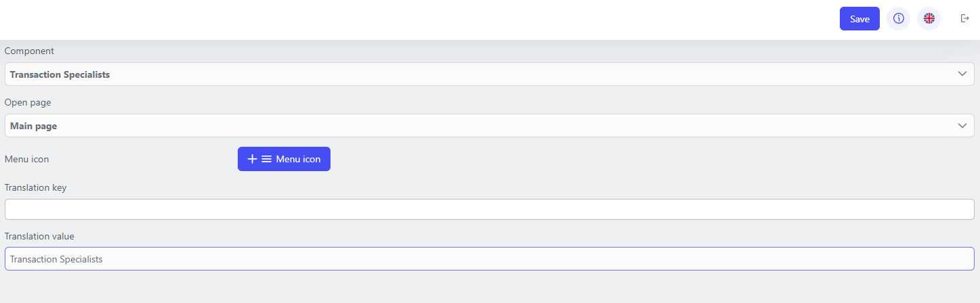Switch language via the UK flag icon
The image size is (980, 303).
(929, 19)
